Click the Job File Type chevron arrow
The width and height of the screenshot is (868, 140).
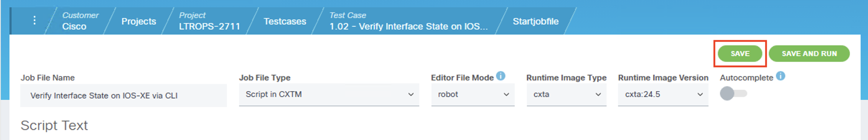click(x=411, y=94)
